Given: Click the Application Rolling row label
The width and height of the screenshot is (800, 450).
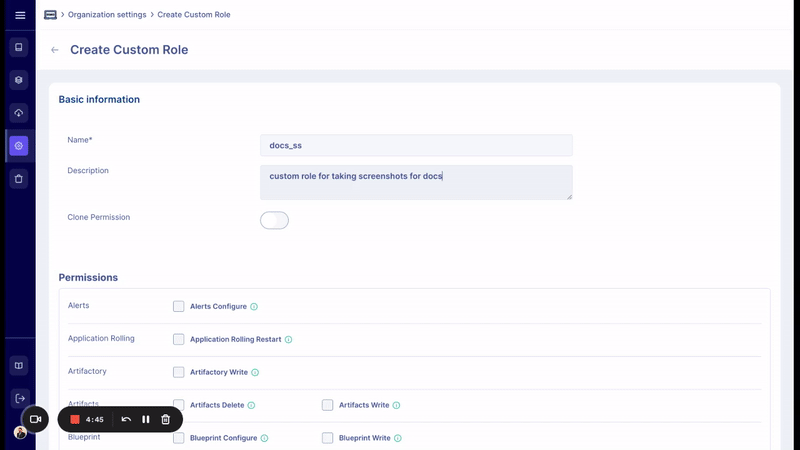Looking at the screenshot, I should [x=101, y=338].
